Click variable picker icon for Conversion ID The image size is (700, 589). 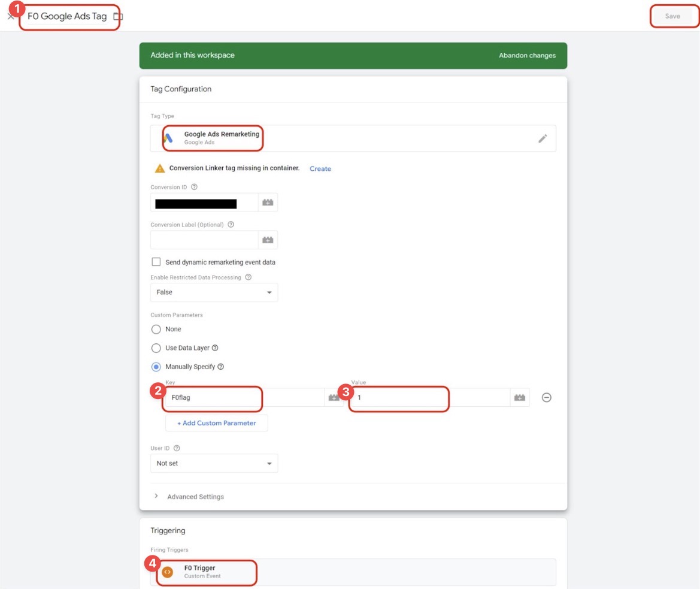point(268,203)
